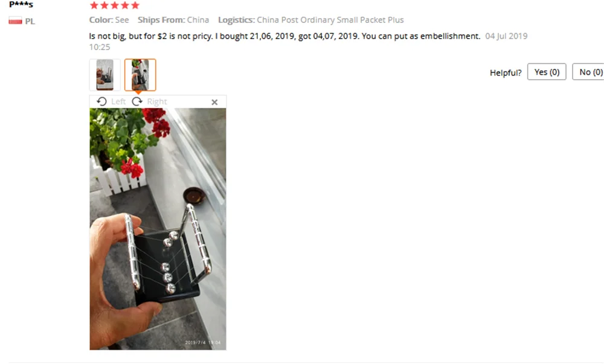604x364 pixels.
Task: Click the 'Color: See' attribute text
Action: click(x=109, y=20)
